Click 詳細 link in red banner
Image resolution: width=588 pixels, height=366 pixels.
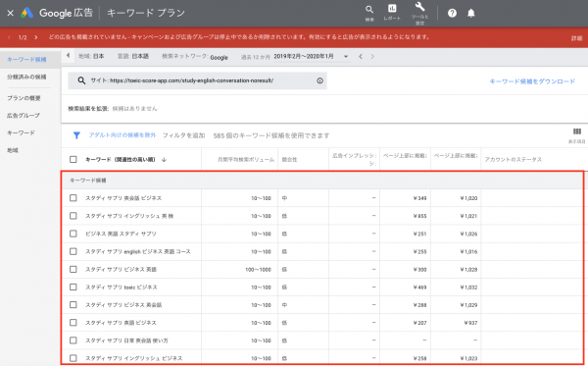point(576,38)
